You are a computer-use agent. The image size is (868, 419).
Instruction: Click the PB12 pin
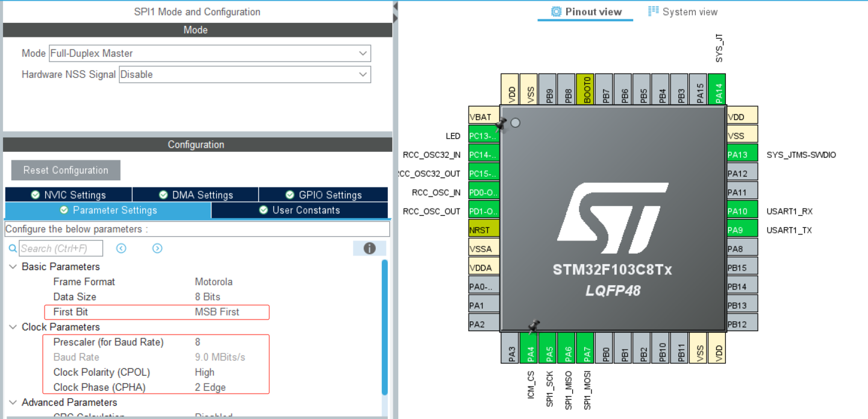click(x=742, y=324)
